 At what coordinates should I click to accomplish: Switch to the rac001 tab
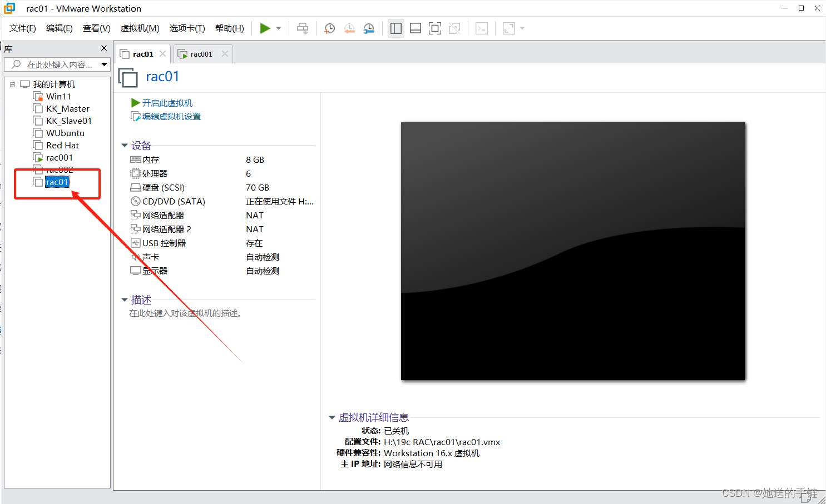[x=201, y=53]
